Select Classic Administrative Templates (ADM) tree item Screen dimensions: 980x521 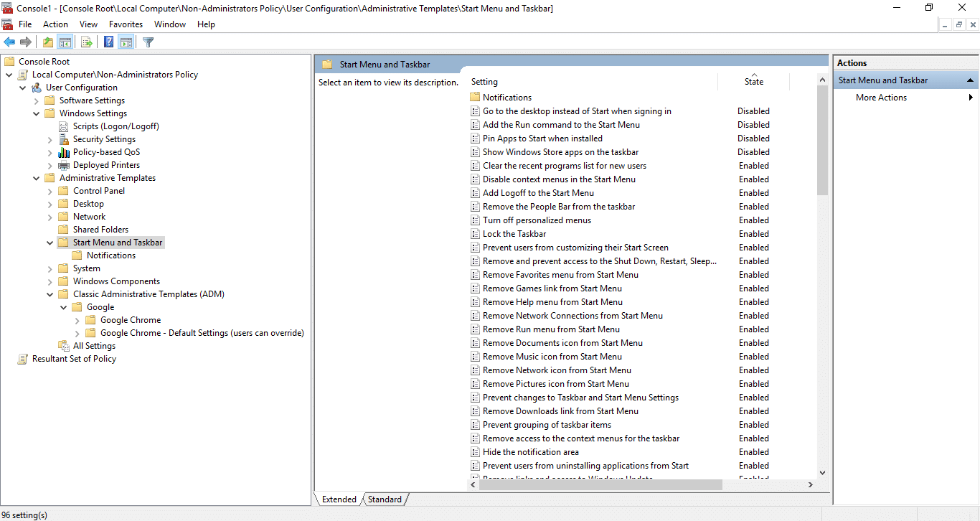[149, 294]
